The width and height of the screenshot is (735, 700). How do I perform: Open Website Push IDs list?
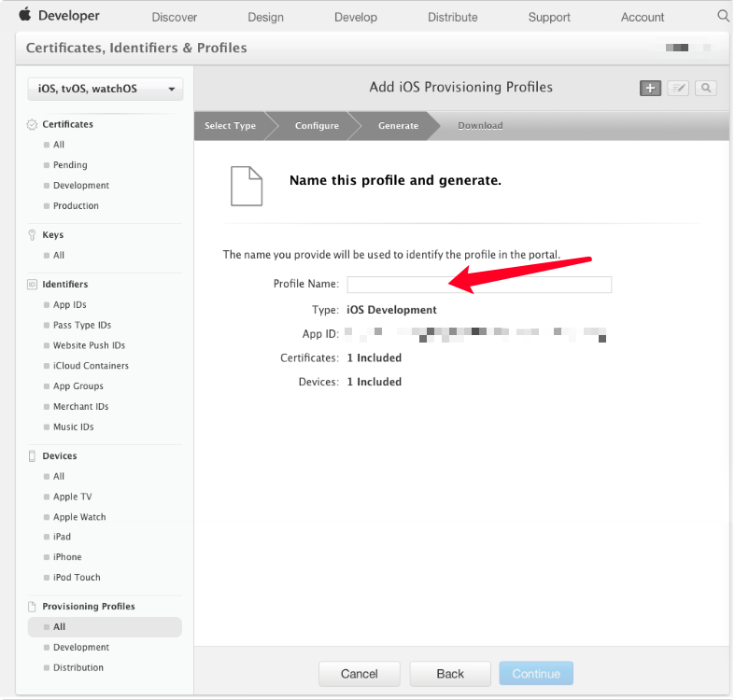(x=89, y=345)
